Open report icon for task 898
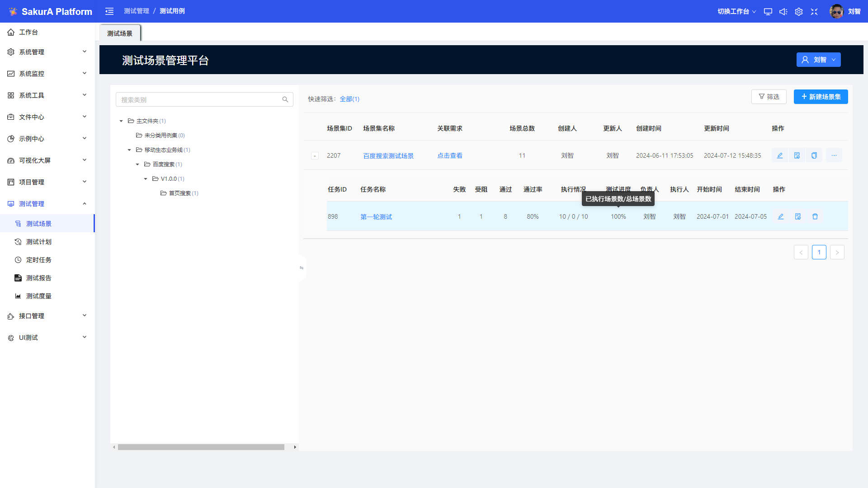 pos(798,216)
